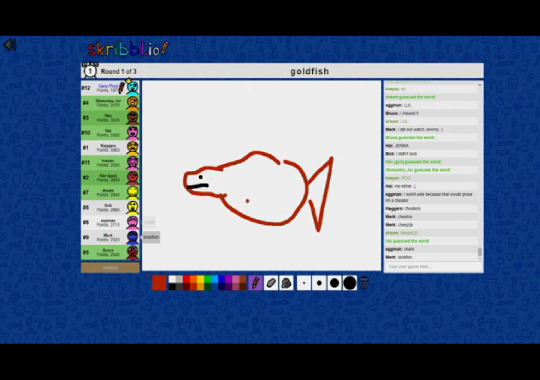
Task: Click the pink avatar of player #10
Action: pos(133,133)
